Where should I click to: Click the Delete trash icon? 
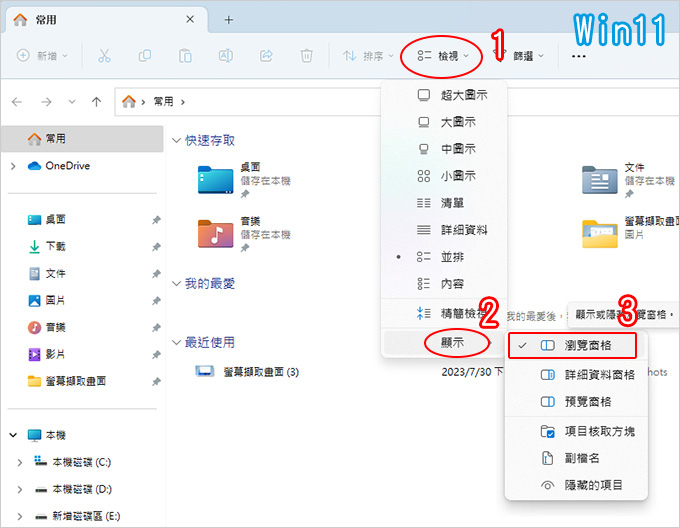pyautogui.click(x=307, y=56)
